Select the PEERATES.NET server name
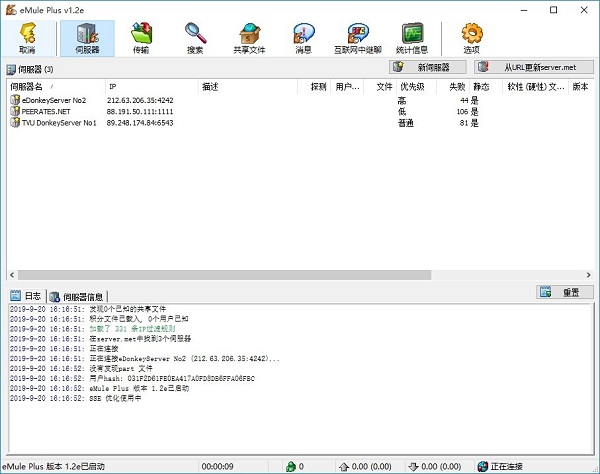 (x=46, y=112)
